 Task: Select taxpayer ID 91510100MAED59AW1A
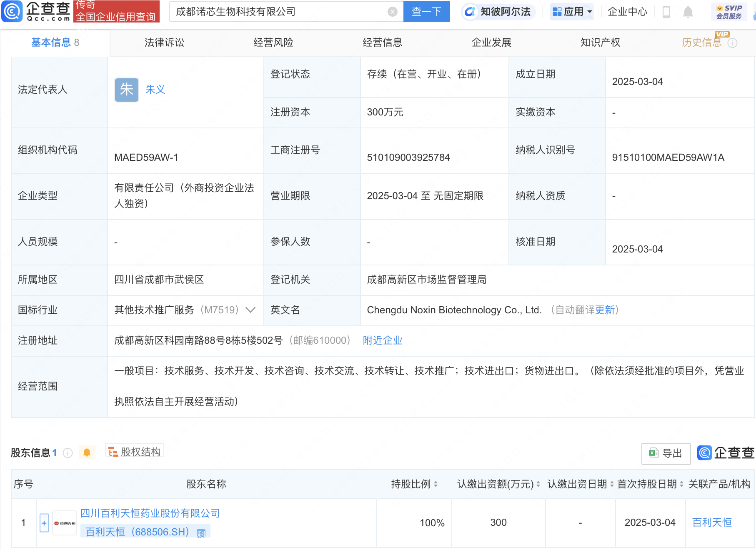pyautogui.click(x=668, y=157)
